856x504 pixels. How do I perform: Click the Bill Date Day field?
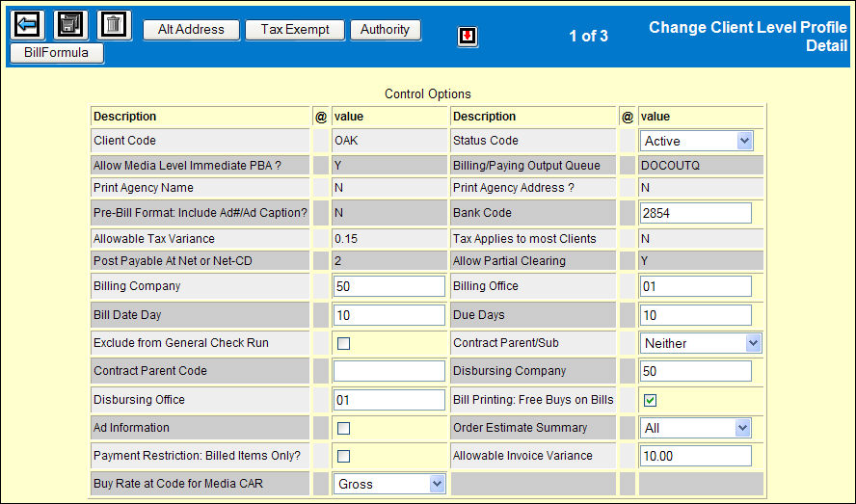tap(389, 315)
